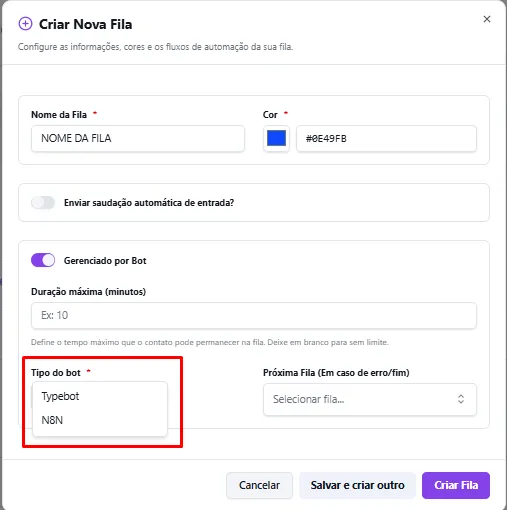Click the Nome da Fila label

pyautogui.click(x=59, y=115)
